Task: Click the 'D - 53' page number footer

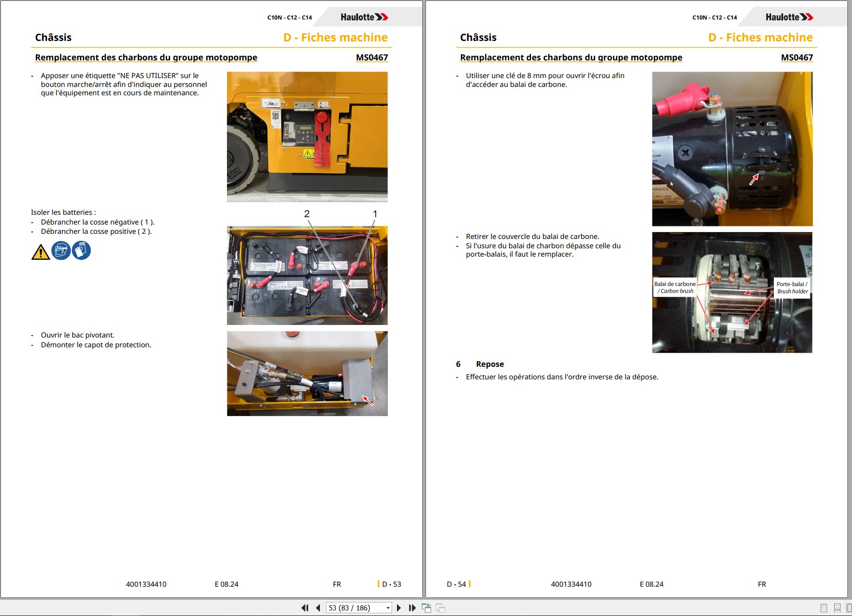Action: (391, 584)
